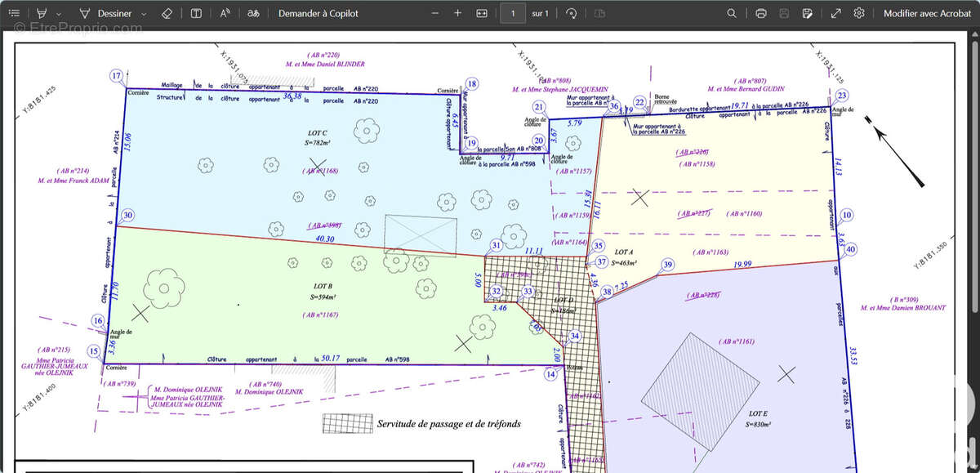The image size is (980, 473).
Task: Toggle fit to width view
Action: (482, 14)
